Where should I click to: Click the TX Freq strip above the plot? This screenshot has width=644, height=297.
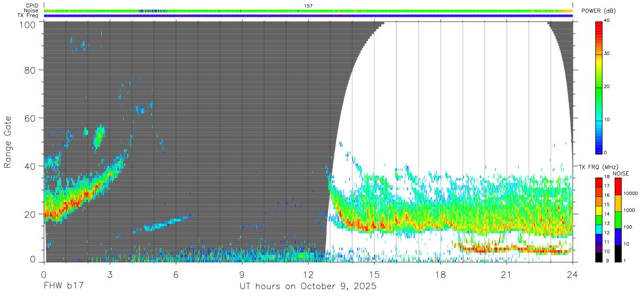[308, 16]
